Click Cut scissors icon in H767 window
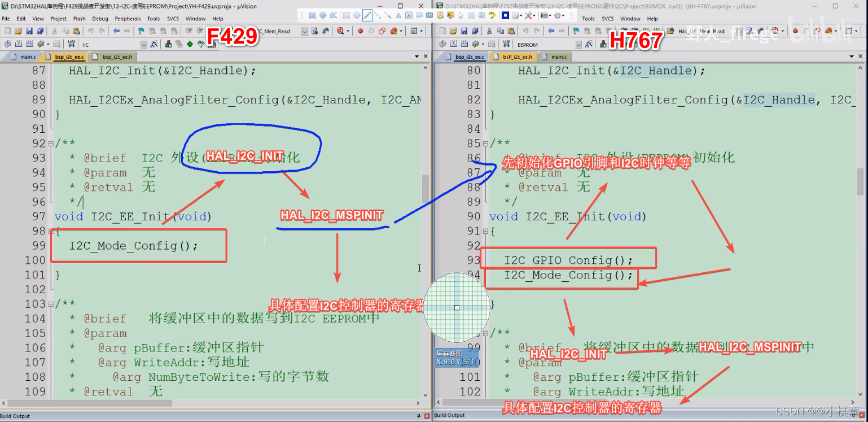The height and width of the screenshot is (422, 868). (x=489, y=31)
